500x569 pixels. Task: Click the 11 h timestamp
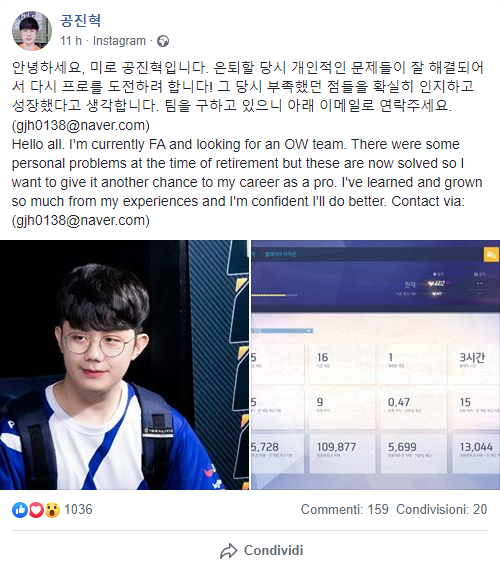71,41
